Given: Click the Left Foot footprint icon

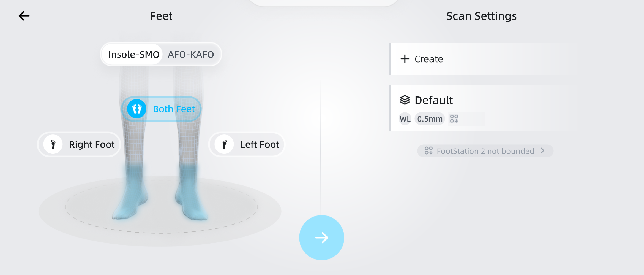Looking at the screenshot, I should click(x=224, y=144).
